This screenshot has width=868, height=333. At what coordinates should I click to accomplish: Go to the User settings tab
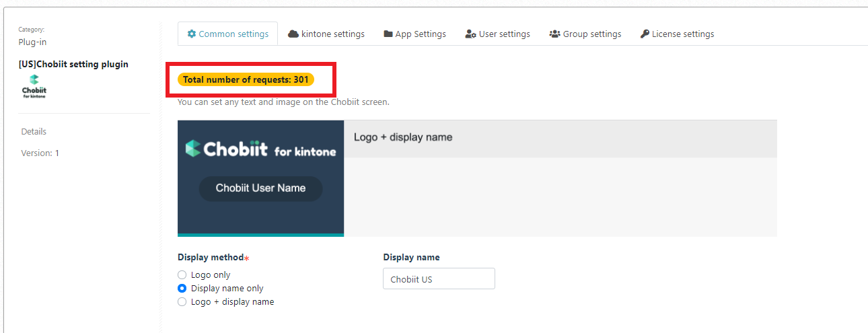[x=497, y=34]
